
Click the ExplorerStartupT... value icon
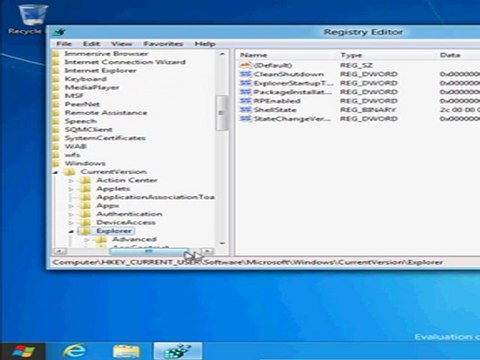point(246,83)
